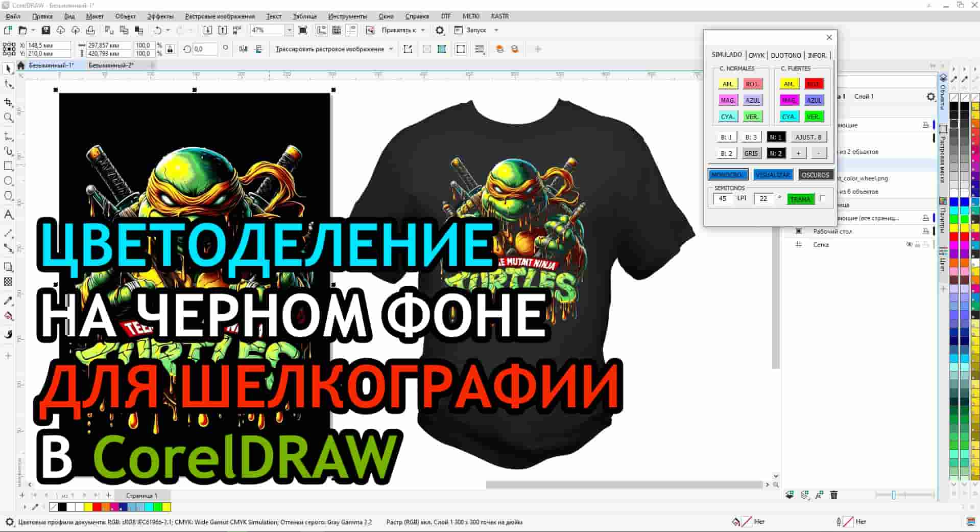Click the welcome screen home icon

(x=21, y=65)
